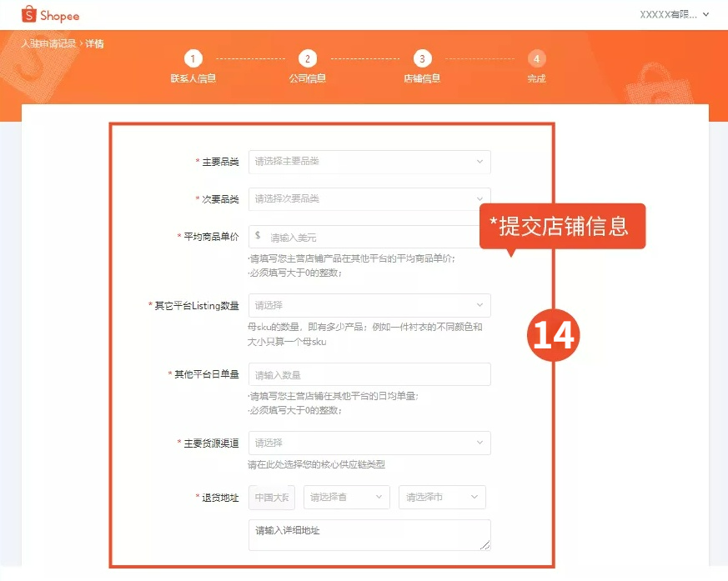Open the 主要货源渠道 supply channel dropdown

click(368, 443)
